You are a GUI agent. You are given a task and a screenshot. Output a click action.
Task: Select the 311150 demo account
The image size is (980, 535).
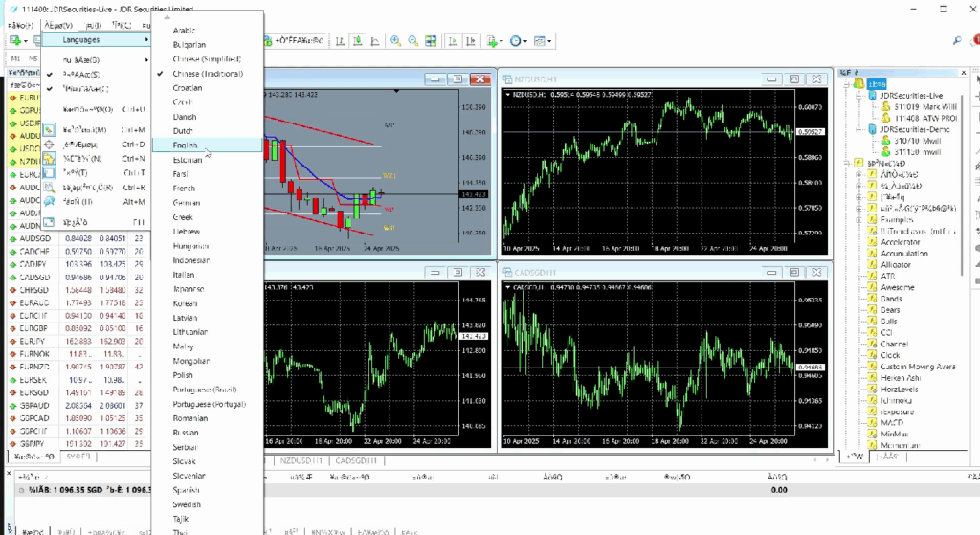pyautogui.click(x=918, y=152)
